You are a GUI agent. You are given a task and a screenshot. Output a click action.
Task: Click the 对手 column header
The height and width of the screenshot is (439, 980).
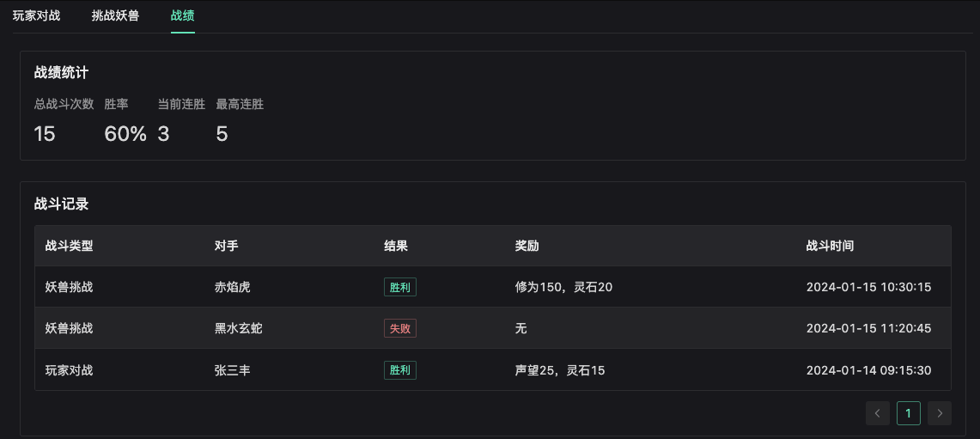coord(226,246)
